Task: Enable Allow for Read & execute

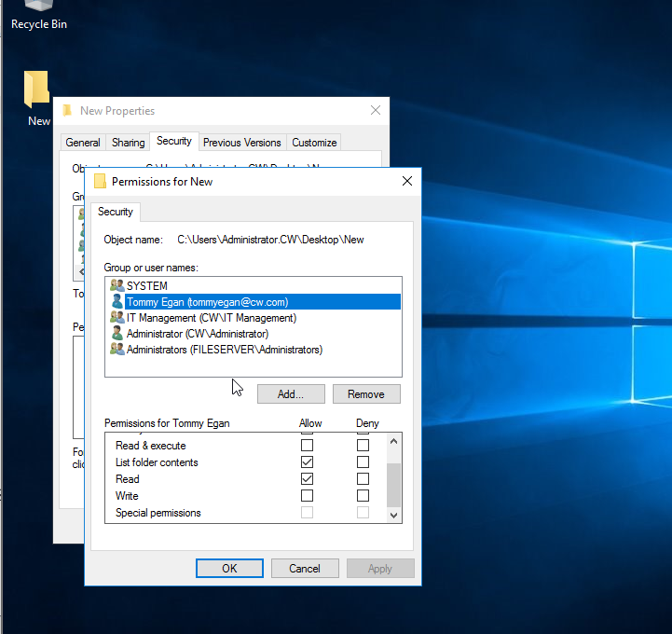Action: tap(307, 446)
